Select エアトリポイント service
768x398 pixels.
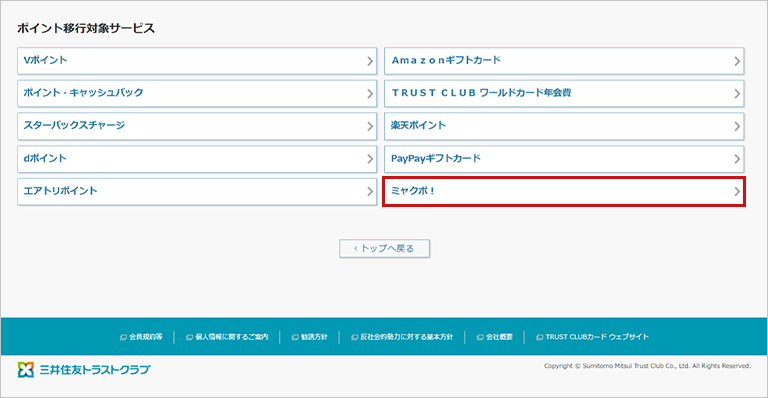[197, 191]
